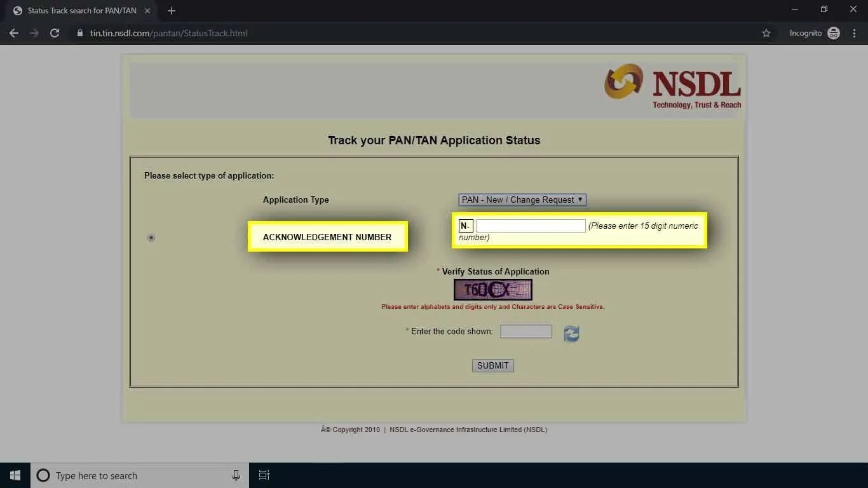Viewport: 868px width, 488px height.
Task: Reload the page using refresh icon
Action: pyautogui.click(x=55, y=33)
